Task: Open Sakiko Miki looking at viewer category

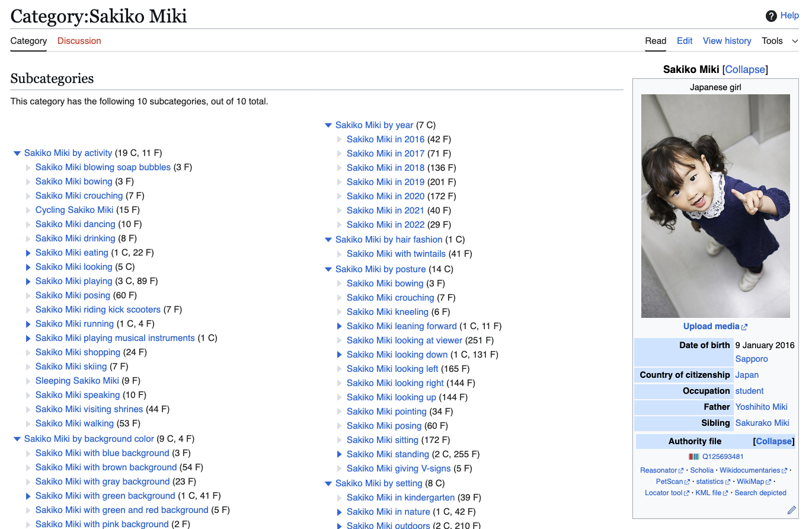Action: (404, 340)
